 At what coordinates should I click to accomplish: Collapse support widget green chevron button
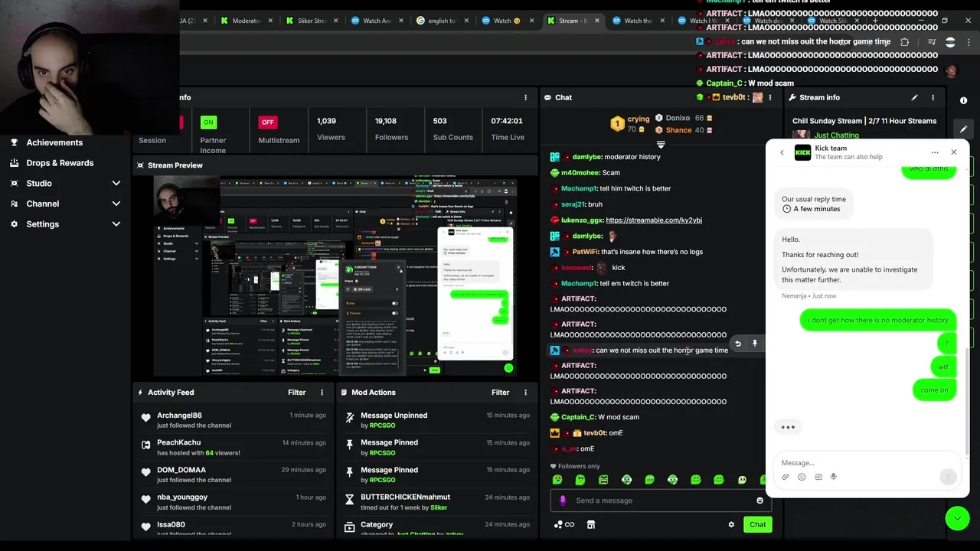(x=957, y=519)
